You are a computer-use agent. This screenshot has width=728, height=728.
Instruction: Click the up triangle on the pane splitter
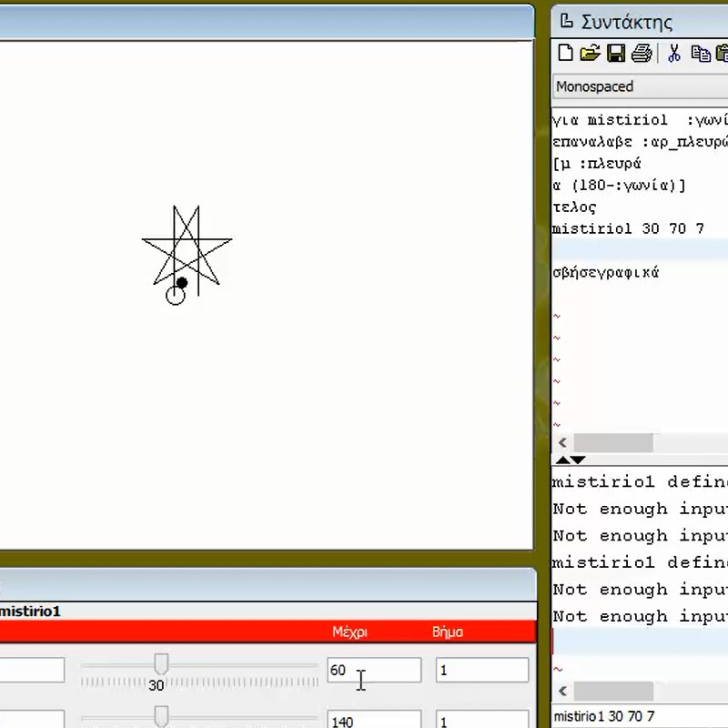[x=562, y=460]
